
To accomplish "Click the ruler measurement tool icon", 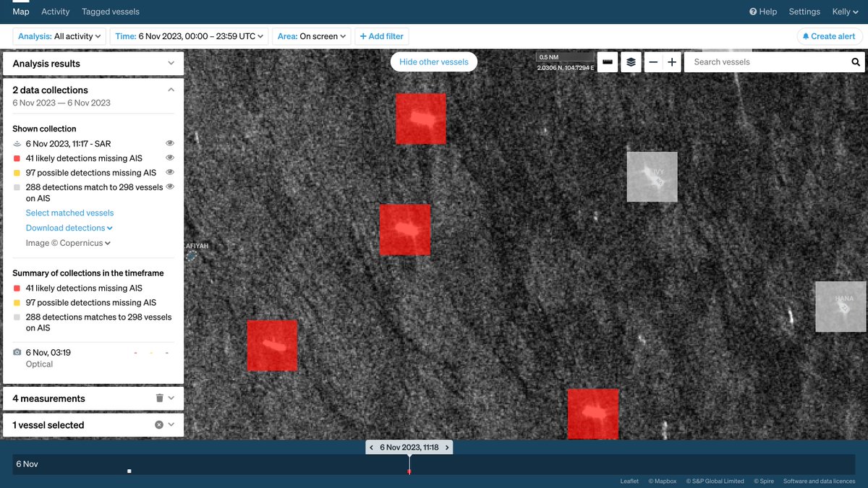I will click(x=608, y=62).
